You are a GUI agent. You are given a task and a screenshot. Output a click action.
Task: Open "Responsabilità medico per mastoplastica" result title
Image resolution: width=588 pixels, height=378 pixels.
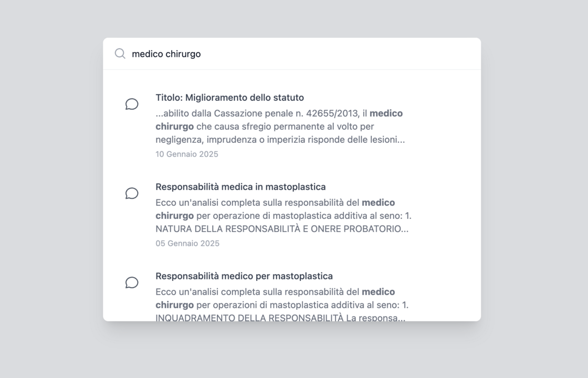tap(244, 276)
